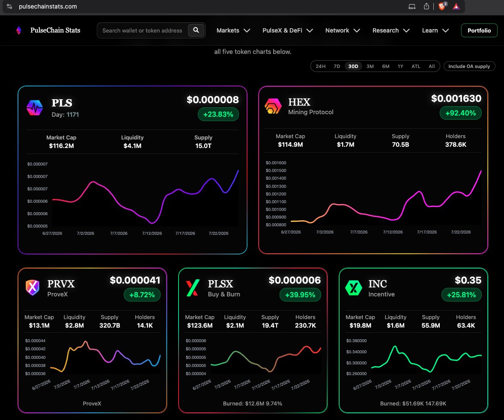Open the PLS token heartbeat icon
The height and width of the screenshot is (420, 504).
pyautogui.click(x=35, y=108)
